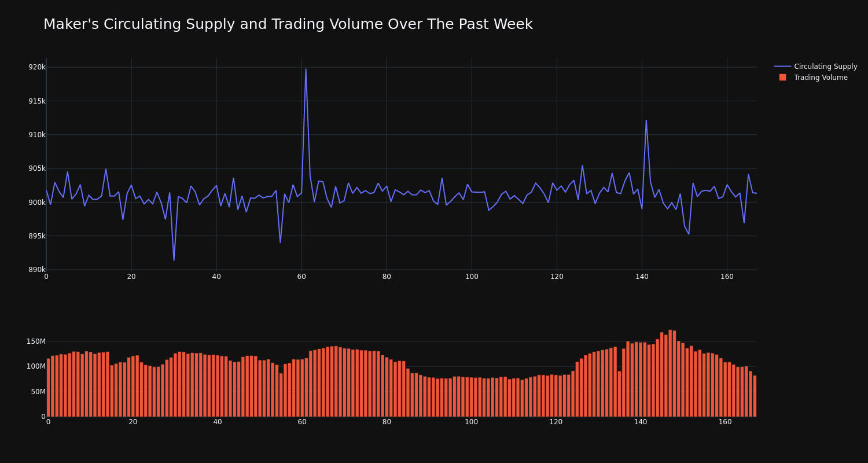Click the 915k y-axis label

(x=36, y=101)
